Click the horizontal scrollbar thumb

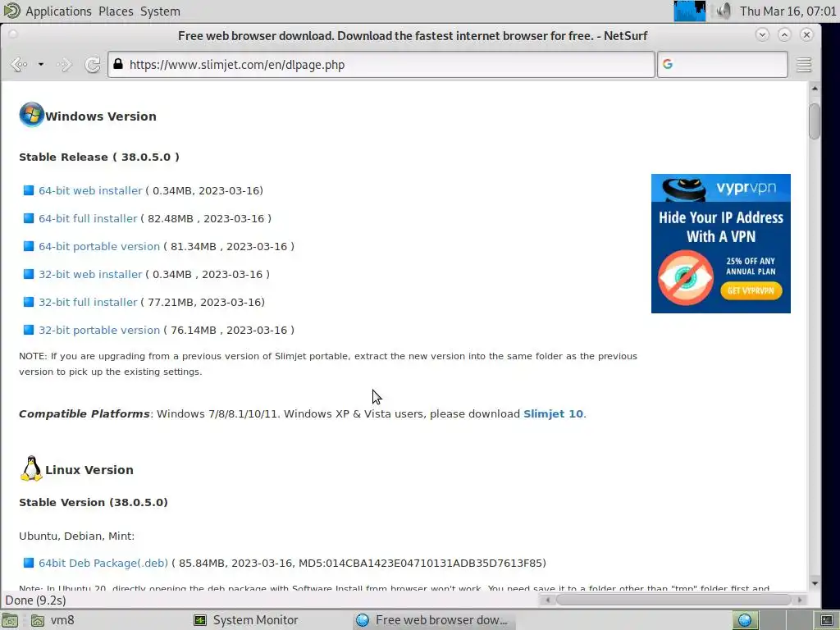673,600
